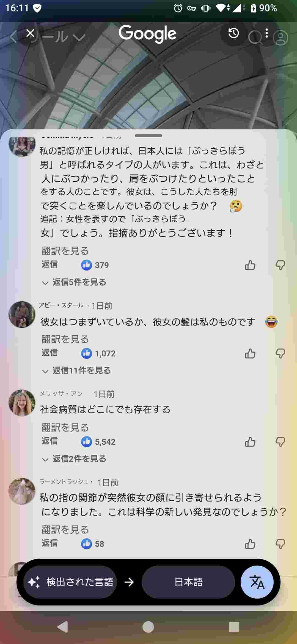The height and width of the screenshot is (644, 297).
Task: Open メリッサ・アン's profile picture
Action: (22, 403)
